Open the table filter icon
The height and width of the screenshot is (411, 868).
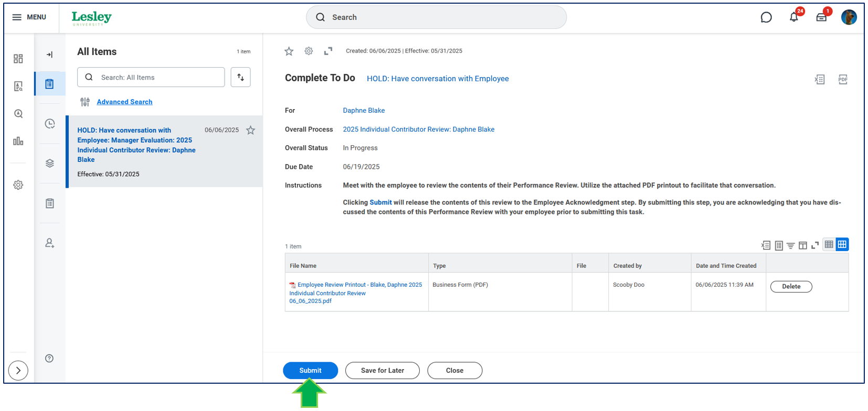pos(791,245)
